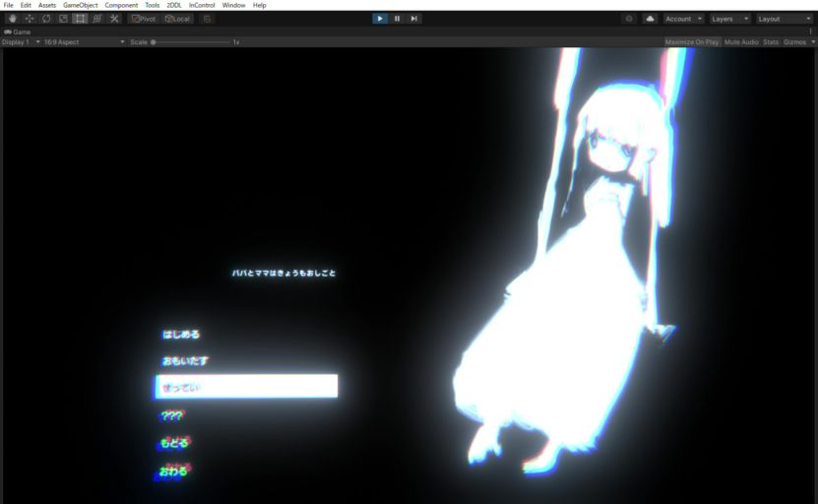Open the Layers dropdown
The width and height of the screenshot is (818, 504).
tap(729, 19)
